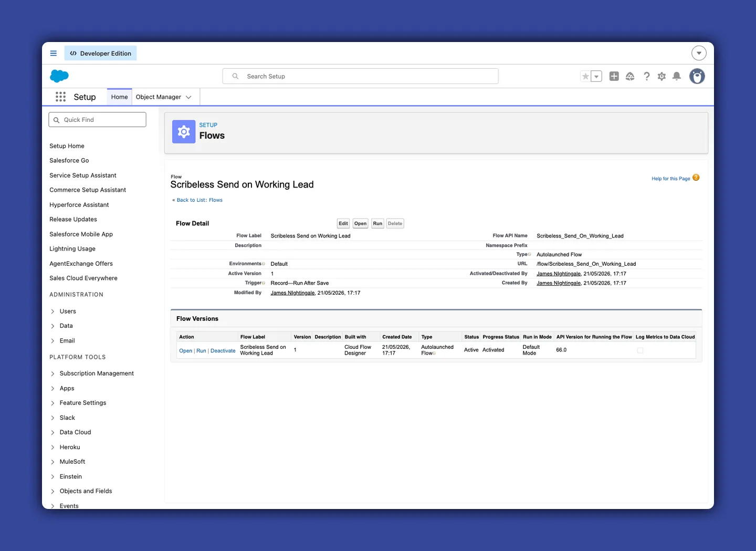Focus the Search Setup field

click(360, 76)
